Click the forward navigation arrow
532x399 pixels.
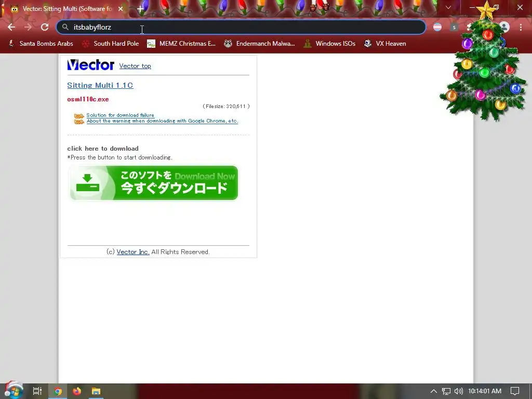pos(28,27)
